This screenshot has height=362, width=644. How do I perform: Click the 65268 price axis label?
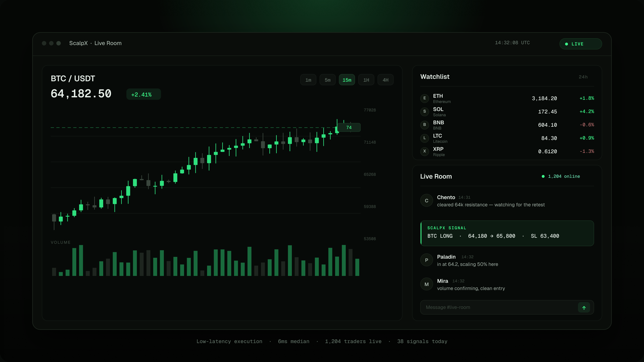(369, 174)
